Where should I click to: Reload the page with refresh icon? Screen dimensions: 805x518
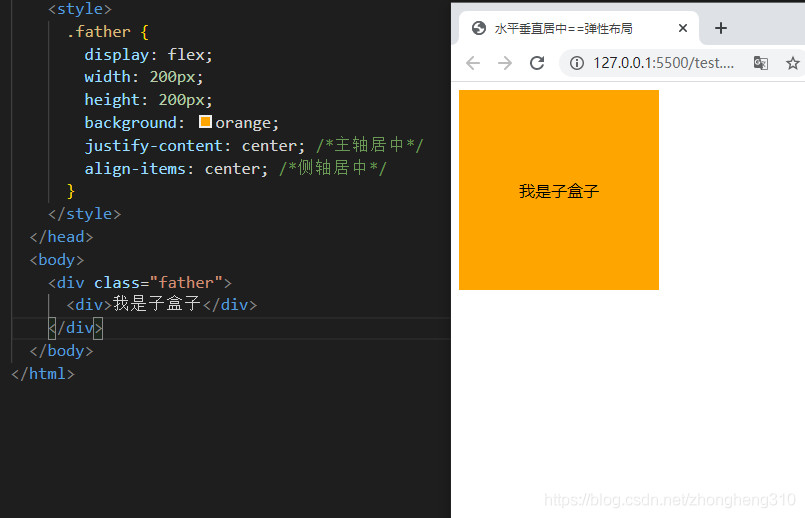(537, 63)
